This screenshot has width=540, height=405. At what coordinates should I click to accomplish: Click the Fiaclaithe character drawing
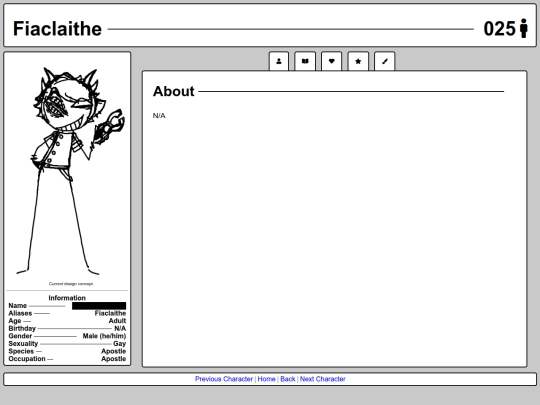click(71, 171)
